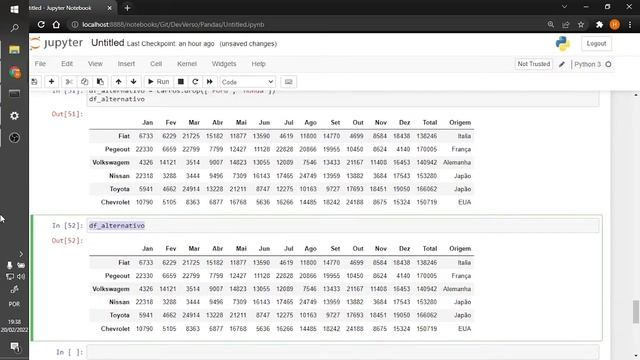Open Chrome from the taskbar
The image size is (640, 360).
(14, 72)
